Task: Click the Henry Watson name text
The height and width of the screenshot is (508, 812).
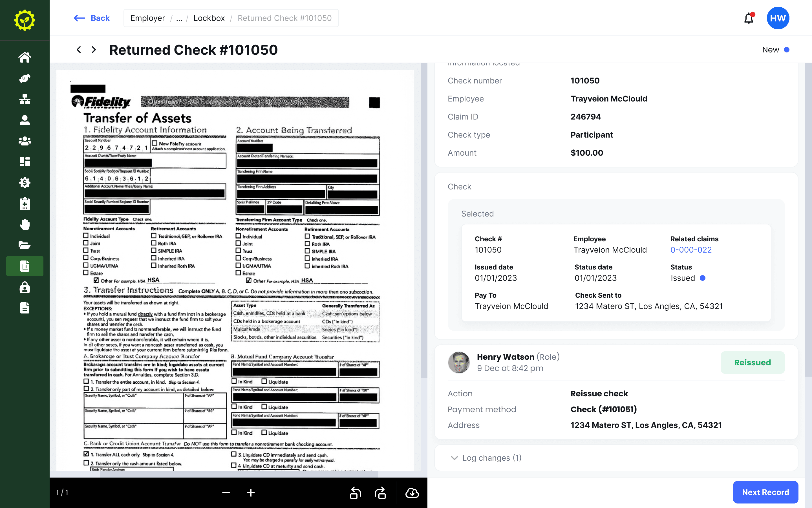Action: 506,357
